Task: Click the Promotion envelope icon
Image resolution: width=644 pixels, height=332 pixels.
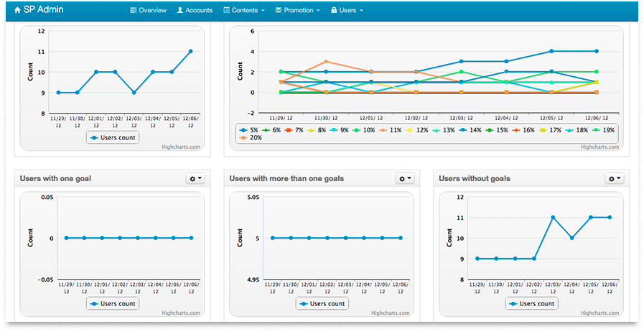Action: click(x=279, y=11)
